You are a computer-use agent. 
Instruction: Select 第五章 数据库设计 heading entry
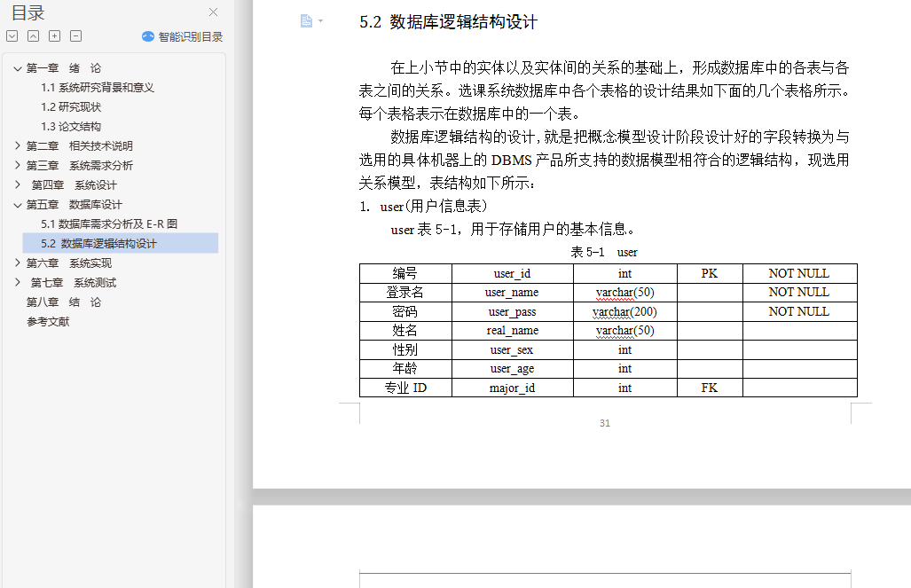[75, 205]
